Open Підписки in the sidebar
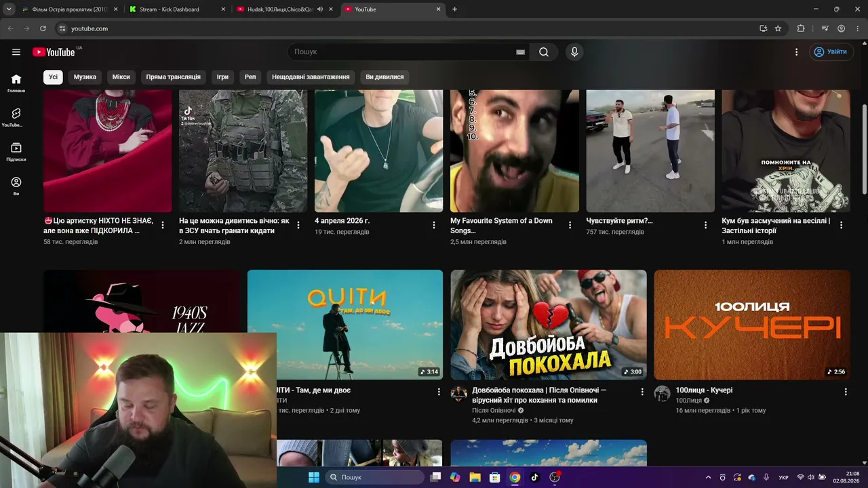Screen dimensions: 868x488 click(x=16, y=152)
